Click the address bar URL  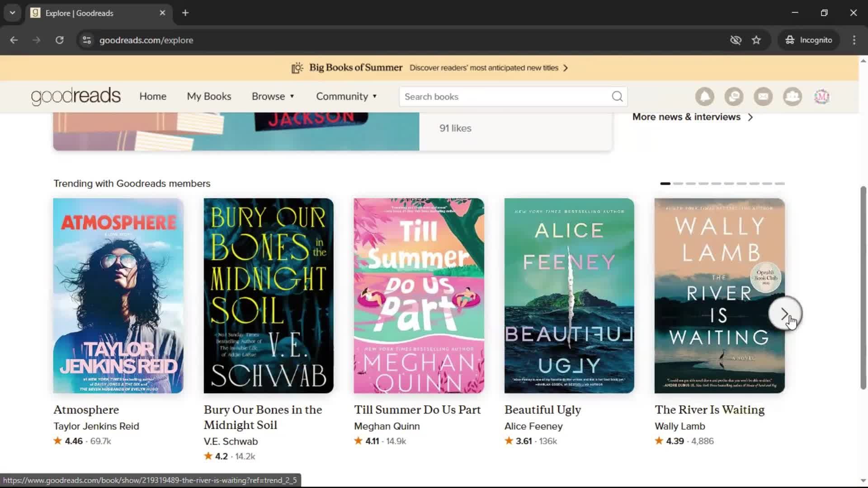point(146,40)
